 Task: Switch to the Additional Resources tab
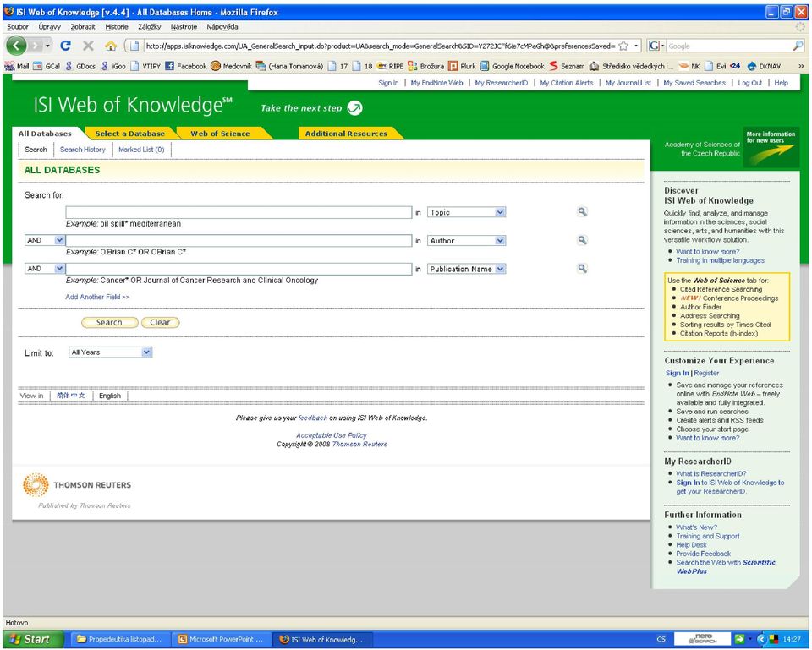point(346,134)
